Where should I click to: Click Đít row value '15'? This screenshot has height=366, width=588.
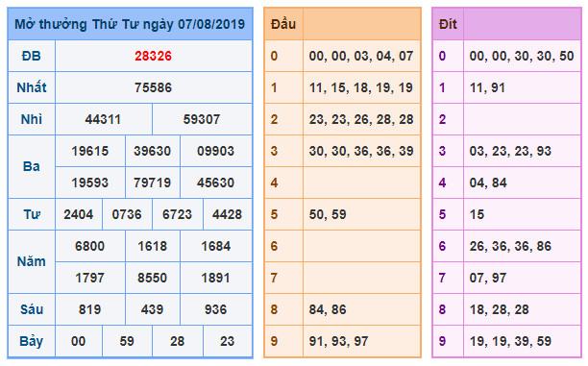pyautogui.click(x=477, y=214)
